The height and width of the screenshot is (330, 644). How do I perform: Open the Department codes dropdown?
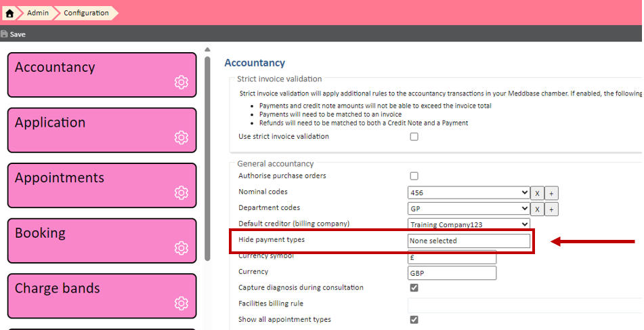468,209
